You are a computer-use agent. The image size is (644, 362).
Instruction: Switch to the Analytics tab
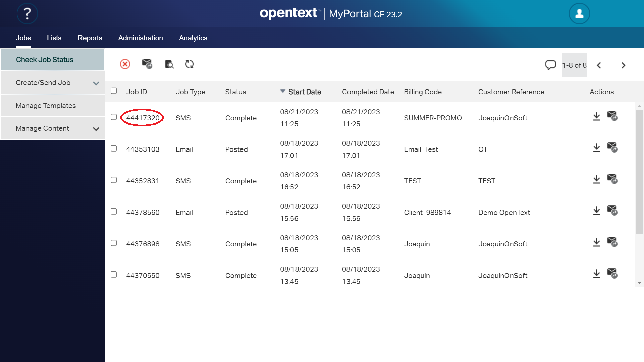[x=193, y=38]
